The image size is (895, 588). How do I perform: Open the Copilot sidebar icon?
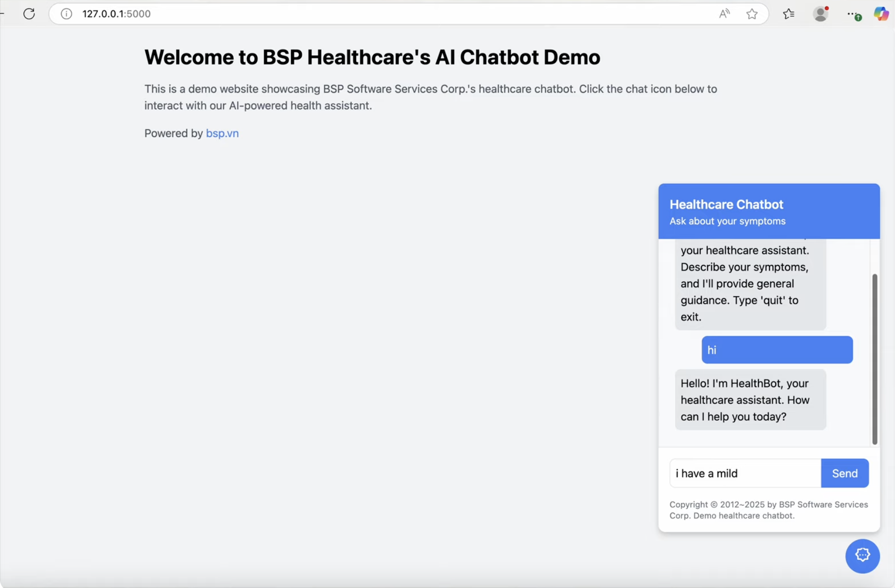[881, 14]
